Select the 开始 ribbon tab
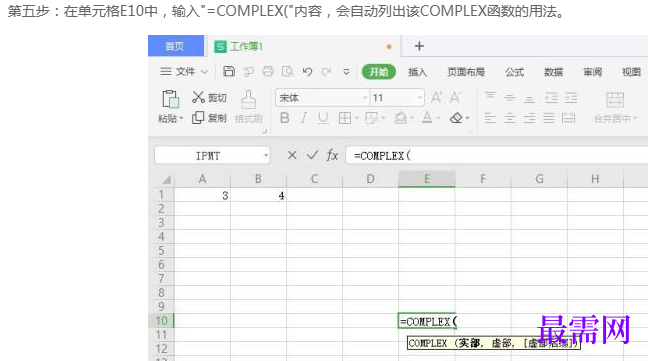The width and height of the screenshot is (649, 361). (379, 72)
